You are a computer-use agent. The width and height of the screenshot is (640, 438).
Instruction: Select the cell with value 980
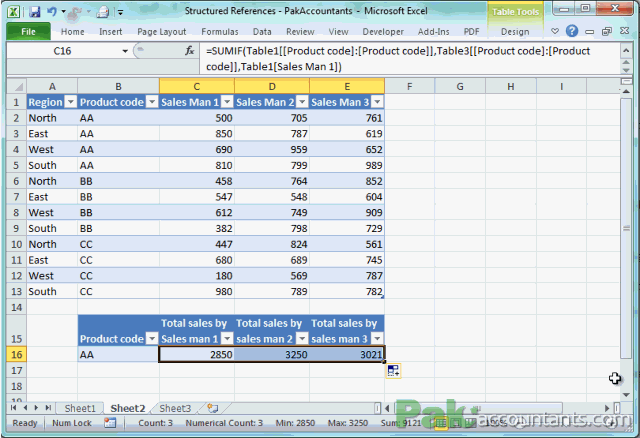tap(197, 291)
